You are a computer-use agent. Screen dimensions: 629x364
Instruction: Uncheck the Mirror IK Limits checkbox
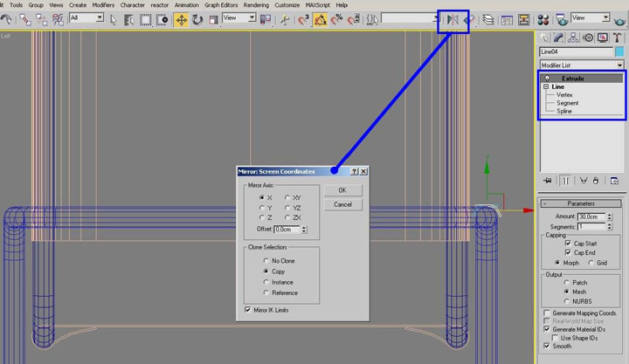click(x=248, y=309)
